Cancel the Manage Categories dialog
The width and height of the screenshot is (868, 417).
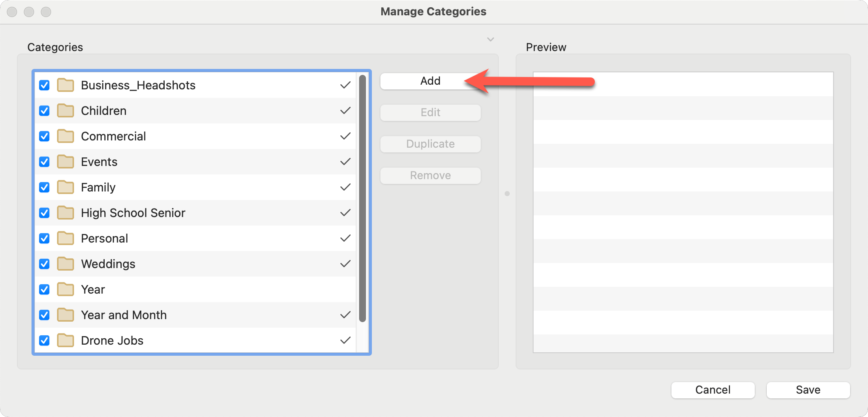tap(713, 390)
